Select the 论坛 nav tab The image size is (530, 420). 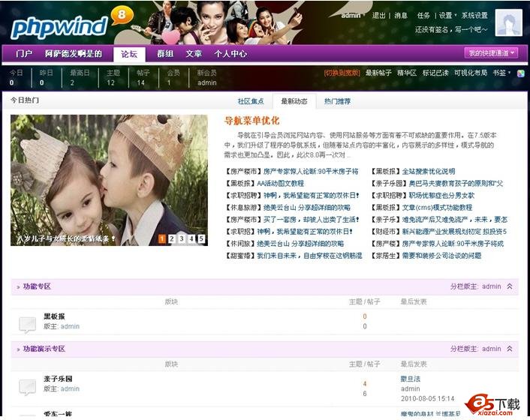(129, 54)
